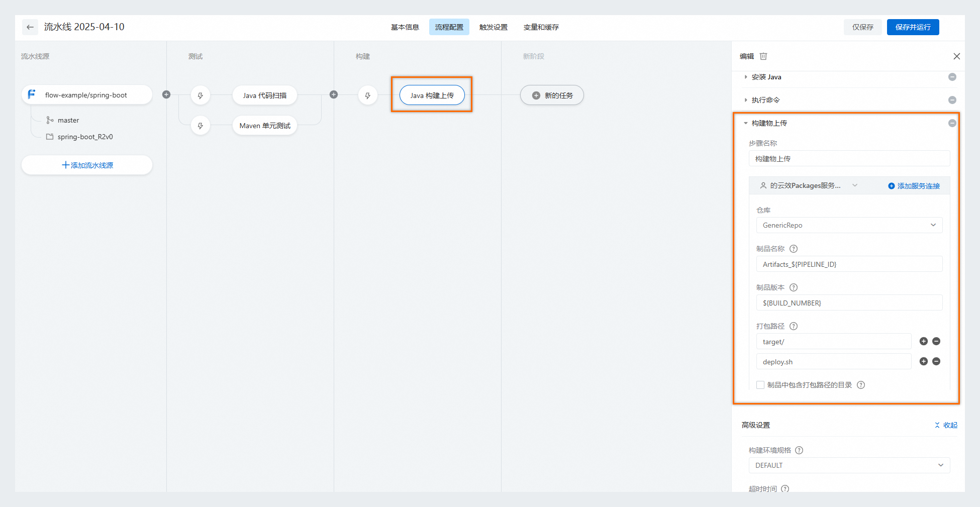Viewport: 980px width, 507px height.
Task: Expand the 执行命令 step
Action: pyautogui.click(x=746, y=100)
